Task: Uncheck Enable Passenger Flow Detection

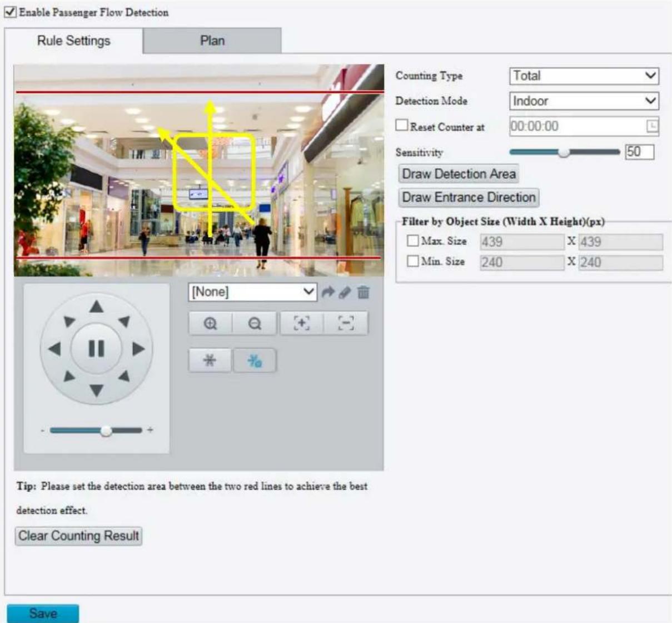Action: pos(10,12)
